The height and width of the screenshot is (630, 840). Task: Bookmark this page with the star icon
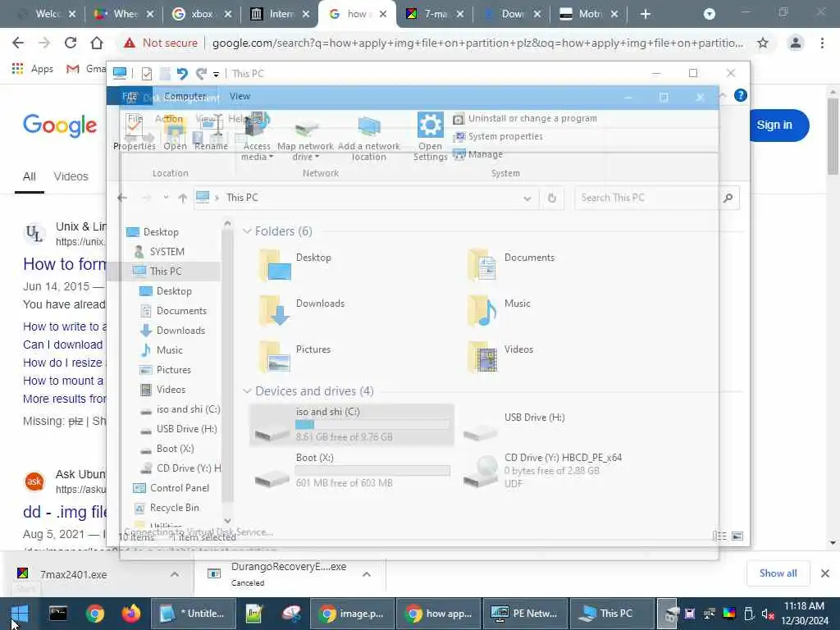click(763, 43)
